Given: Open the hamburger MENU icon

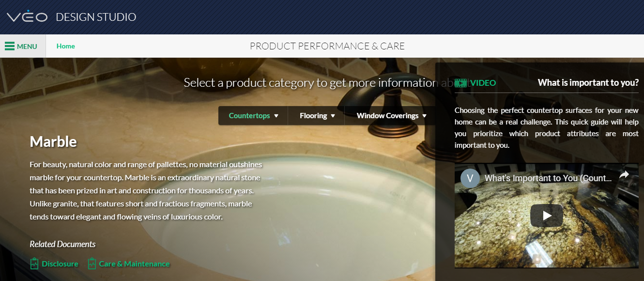Looking at the screenshot, I should pos(10,47).
